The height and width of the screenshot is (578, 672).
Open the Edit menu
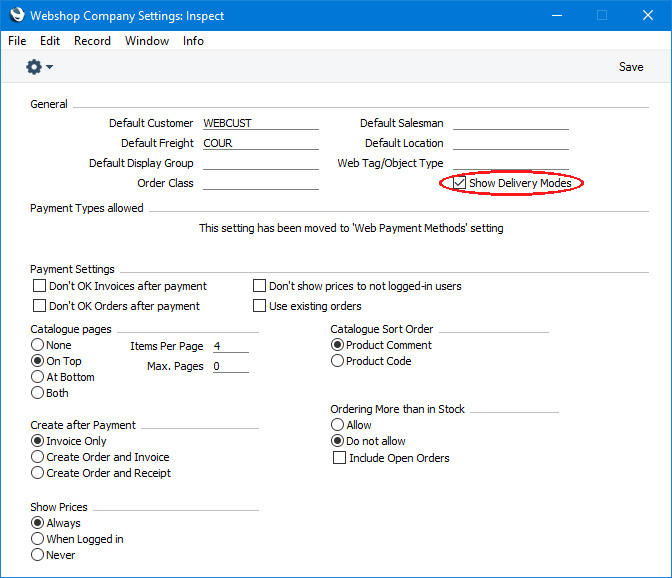(x=50, y=41)
